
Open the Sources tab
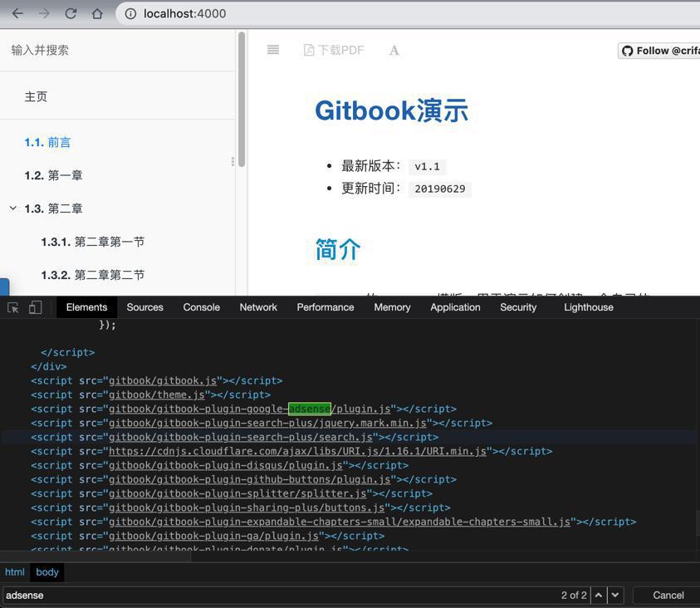144,307
